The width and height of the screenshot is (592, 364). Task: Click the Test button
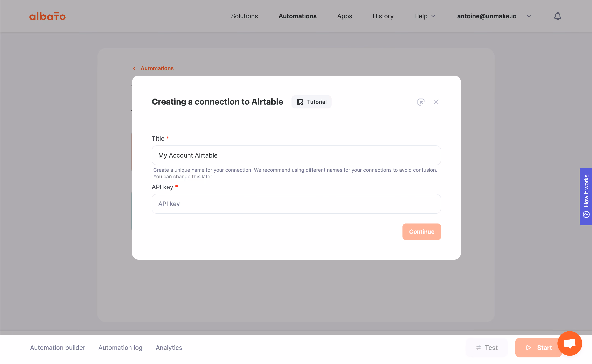[487, 347]
